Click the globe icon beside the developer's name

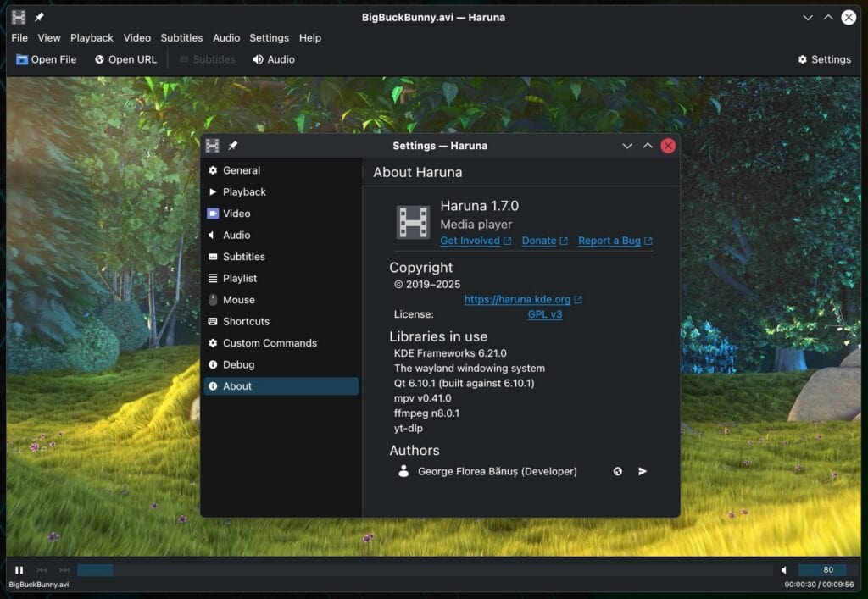(617, 471)
